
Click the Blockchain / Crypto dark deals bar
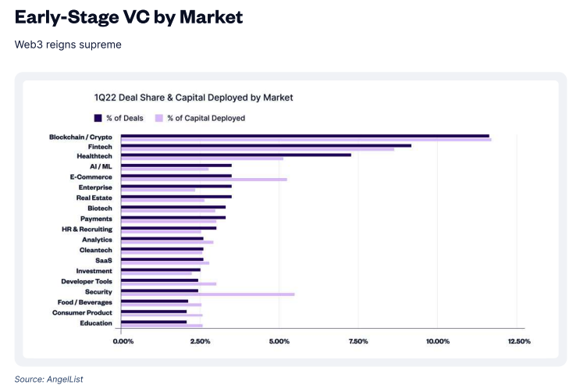pyautogui.click(x=305, y=136)
